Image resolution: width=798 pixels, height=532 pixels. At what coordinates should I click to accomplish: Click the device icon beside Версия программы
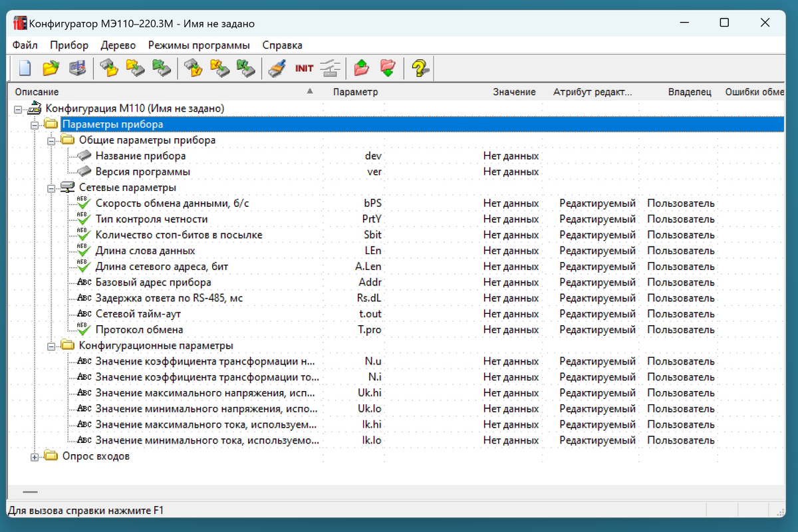(84, 172)
